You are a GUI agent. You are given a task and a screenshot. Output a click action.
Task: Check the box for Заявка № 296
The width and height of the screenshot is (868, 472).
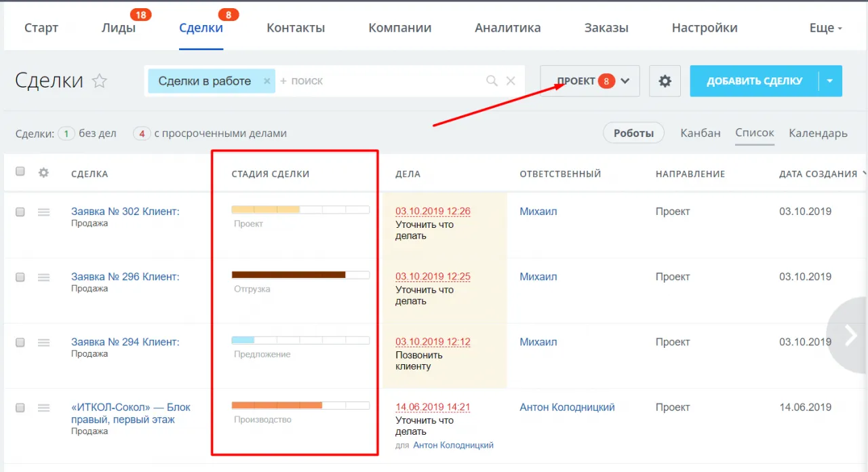(20, 277)
